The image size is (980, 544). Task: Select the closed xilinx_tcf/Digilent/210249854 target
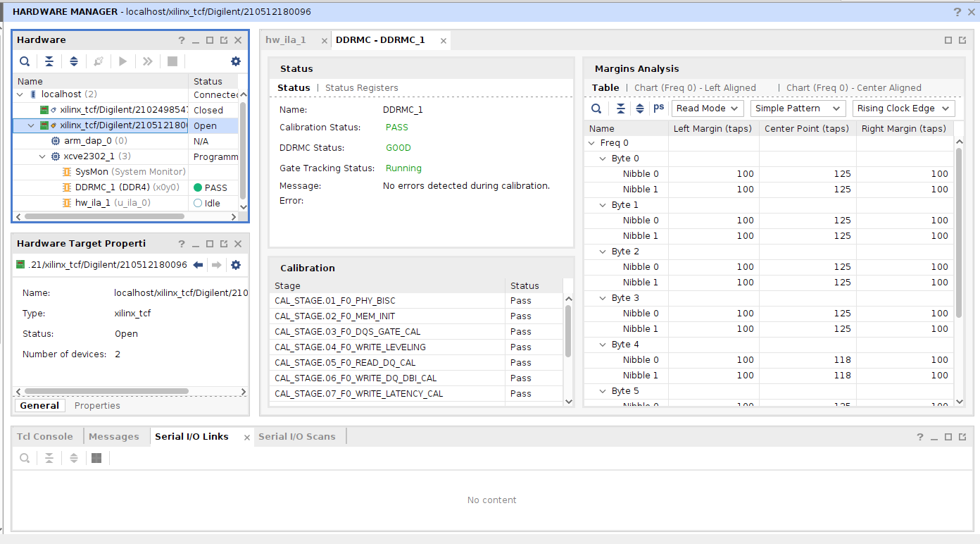[x=113, y=110]
